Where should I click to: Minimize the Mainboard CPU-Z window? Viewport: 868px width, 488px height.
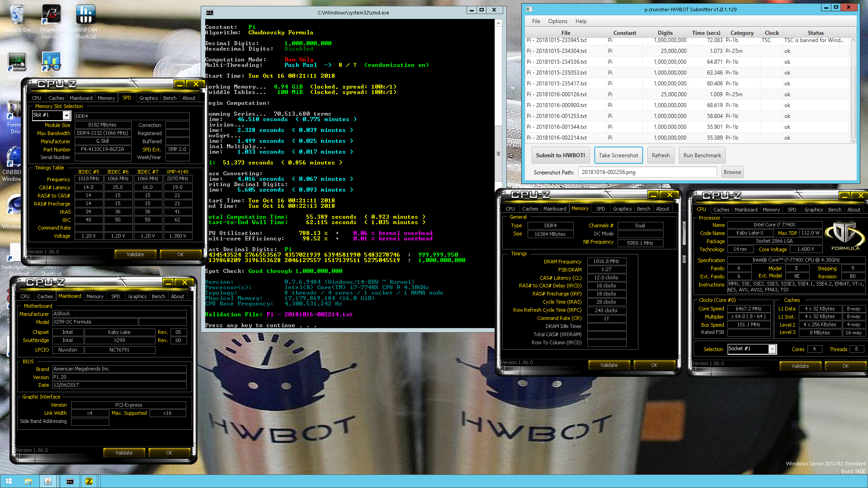point(168,282)
